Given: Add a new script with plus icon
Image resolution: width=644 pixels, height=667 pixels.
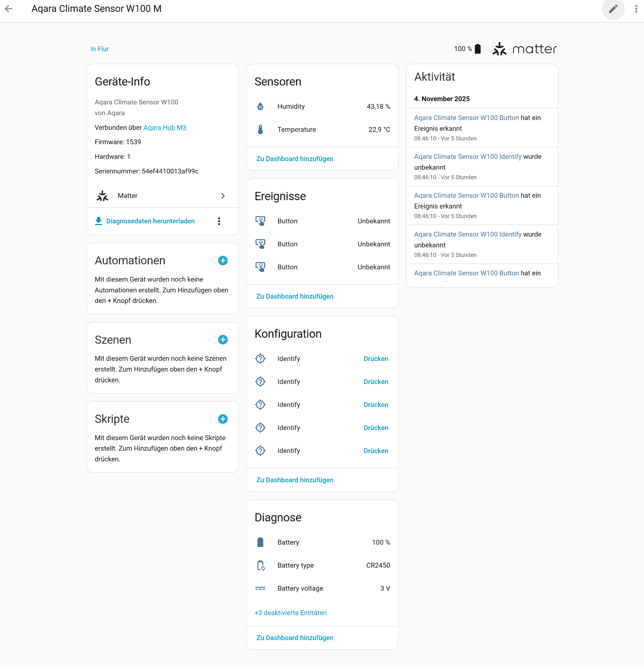Looking at the screenshot, I should (x=223, y=419).
